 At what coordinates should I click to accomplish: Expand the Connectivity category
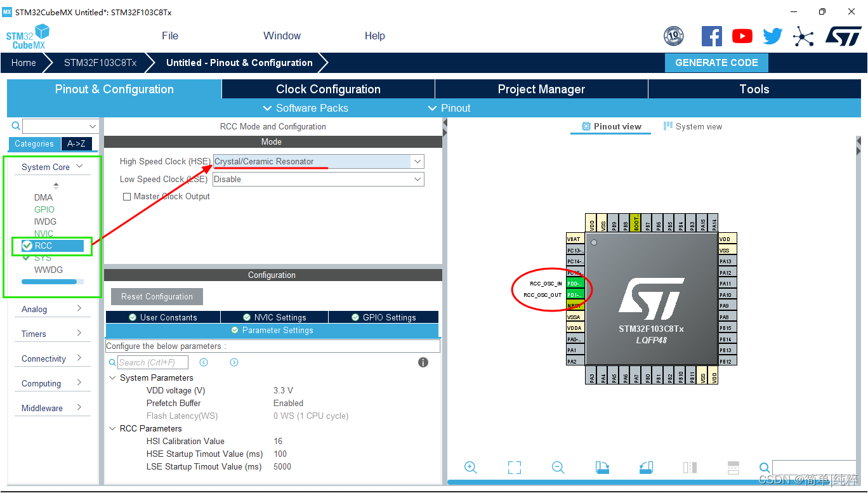coord(79,358)
